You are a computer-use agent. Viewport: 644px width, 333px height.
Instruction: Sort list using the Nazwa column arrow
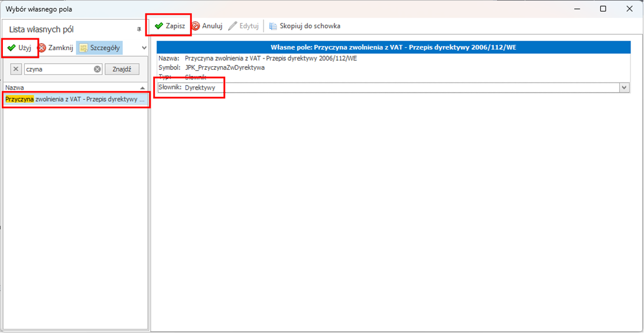pyautogui.click(x=142, y=87)
